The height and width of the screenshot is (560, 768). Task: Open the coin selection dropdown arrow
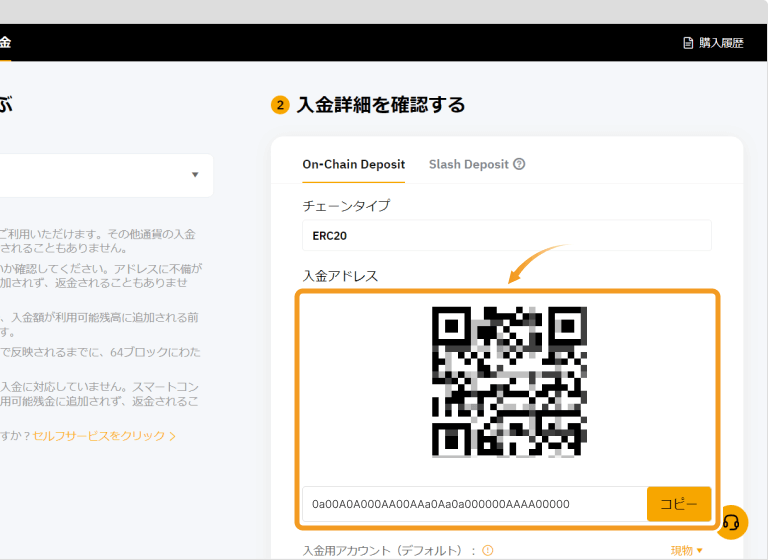tap(195, 175)
